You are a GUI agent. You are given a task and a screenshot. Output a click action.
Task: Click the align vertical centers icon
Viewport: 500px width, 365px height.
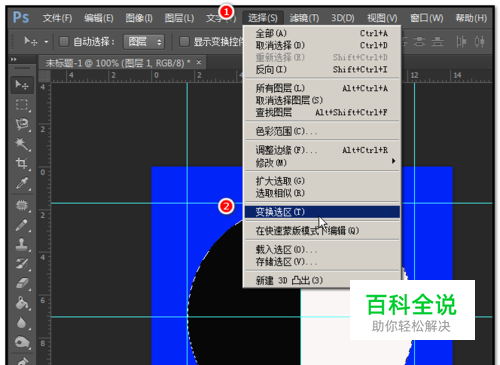pos(419,42)
